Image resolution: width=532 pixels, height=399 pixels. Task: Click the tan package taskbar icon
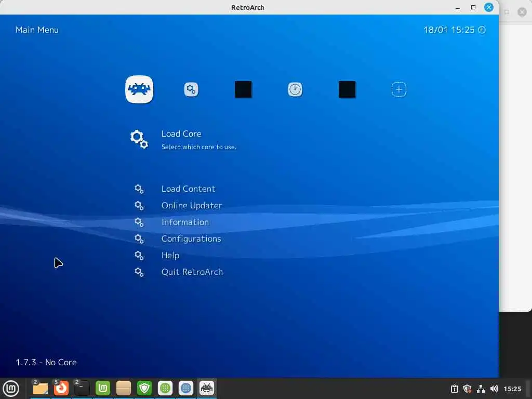point(124,389)
